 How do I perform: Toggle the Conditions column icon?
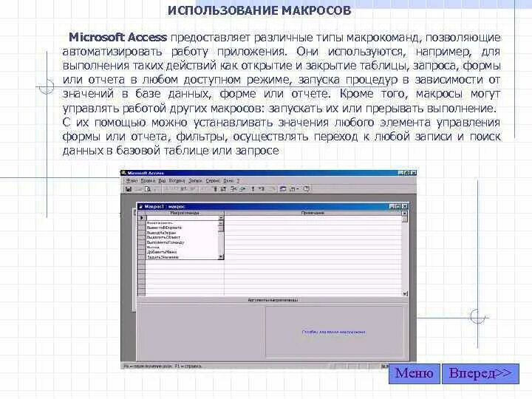[x=223, y=189]
